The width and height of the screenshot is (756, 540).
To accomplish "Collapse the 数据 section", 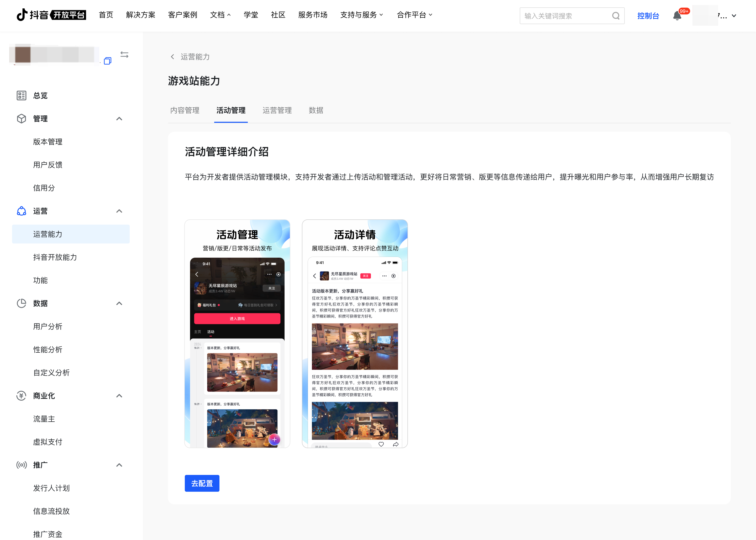I will (x=119, y=303).
